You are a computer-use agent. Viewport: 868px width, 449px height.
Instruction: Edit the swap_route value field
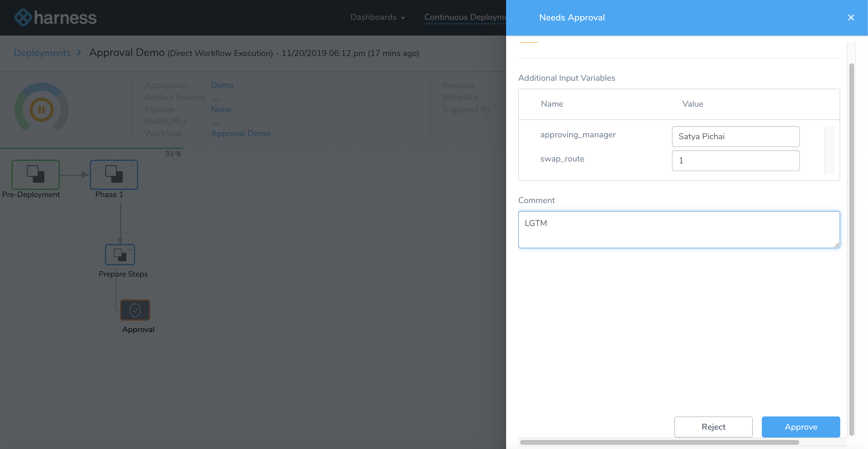736,161
